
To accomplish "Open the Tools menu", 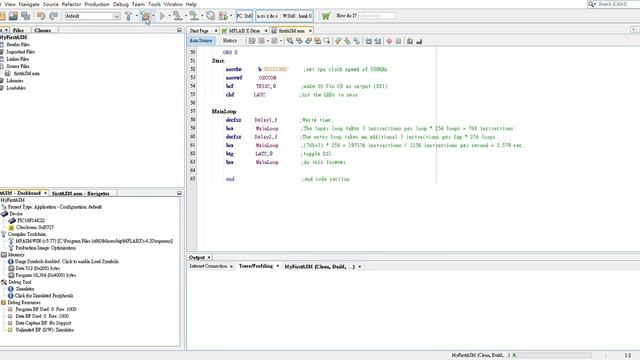I will coord(154,4).
